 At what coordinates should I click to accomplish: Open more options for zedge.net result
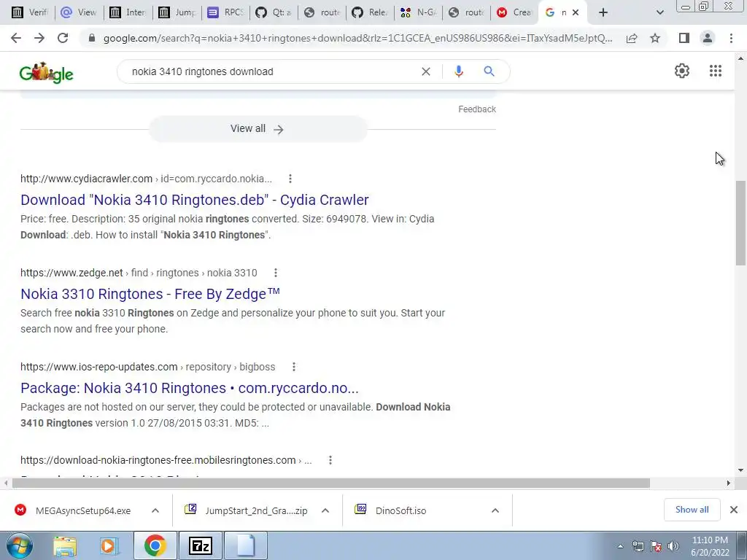click(275, 273)
